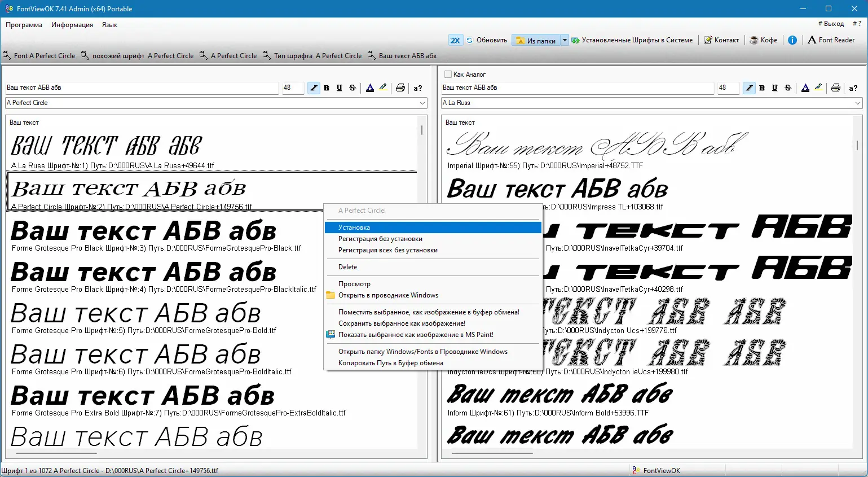Pick the right panel highlight color

(818, 88)
